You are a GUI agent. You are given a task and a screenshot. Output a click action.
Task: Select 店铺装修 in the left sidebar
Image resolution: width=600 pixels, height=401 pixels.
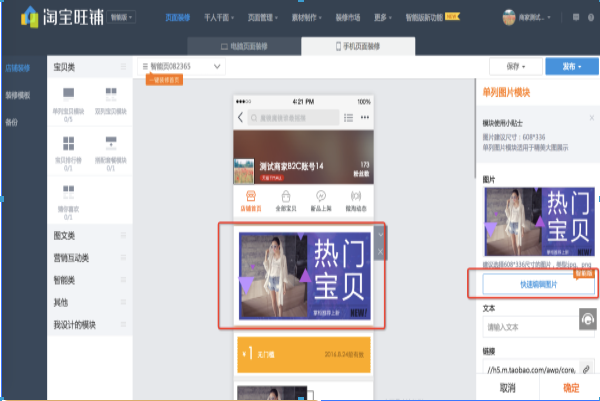18,68
